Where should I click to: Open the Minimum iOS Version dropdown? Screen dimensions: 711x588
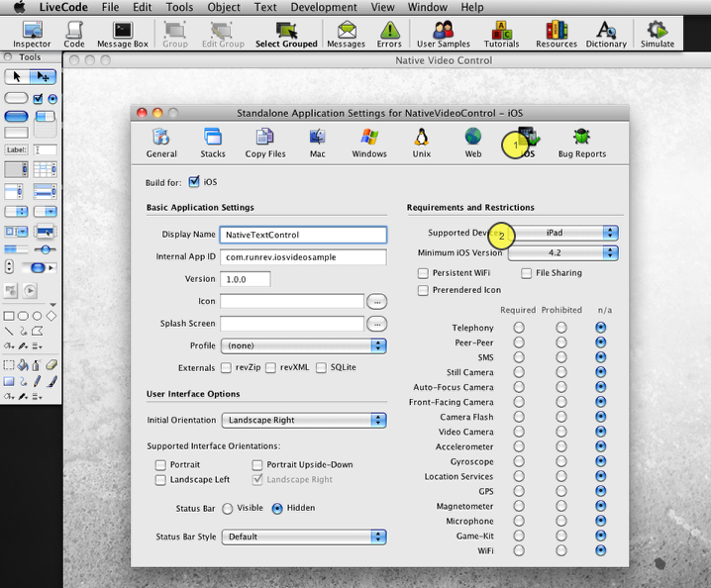pyautogui.click(x=562, y=253)
